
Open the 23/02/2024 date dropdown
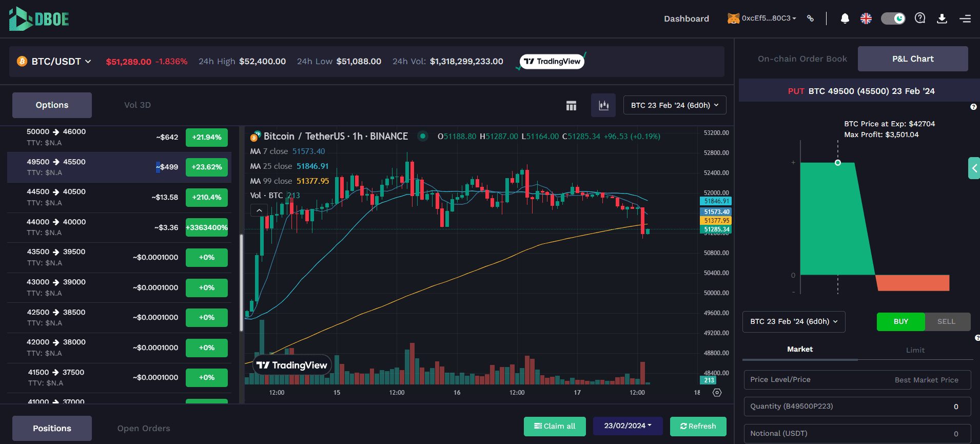(x=628, y=426)
